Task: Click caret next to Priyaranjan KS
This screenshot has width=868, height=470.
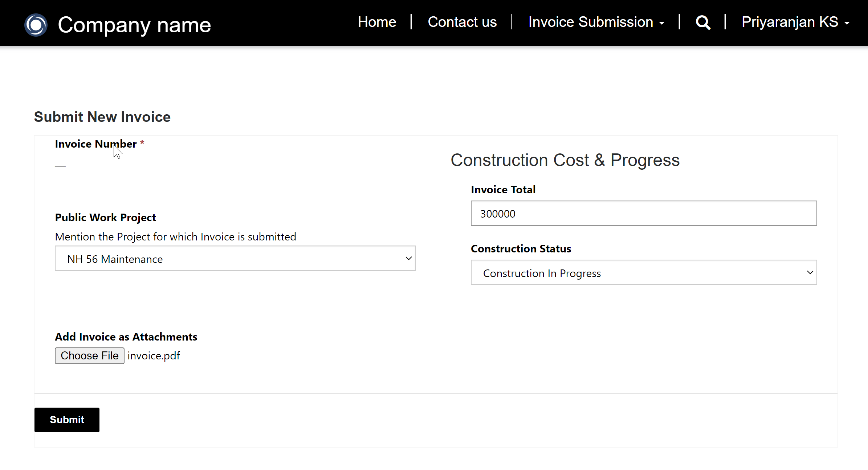Action: pyautogui.click(x=847, y=23)
